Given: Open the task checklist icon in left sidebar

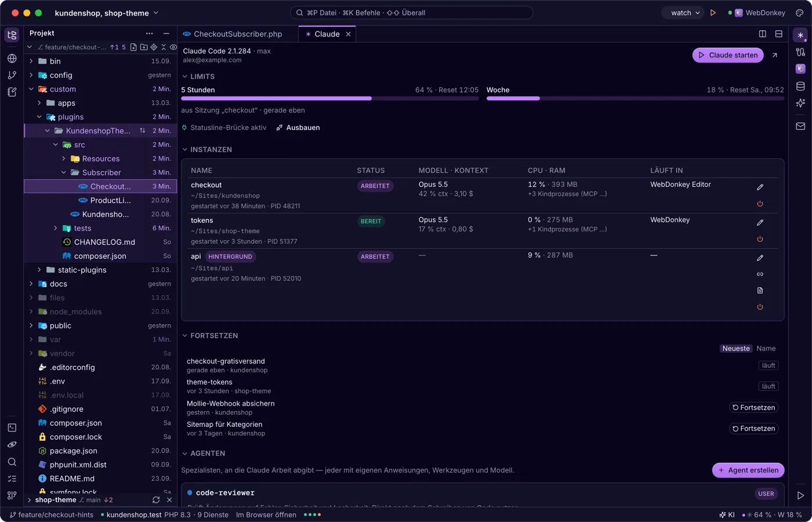Looking at the screenshot, I should 12,478.
